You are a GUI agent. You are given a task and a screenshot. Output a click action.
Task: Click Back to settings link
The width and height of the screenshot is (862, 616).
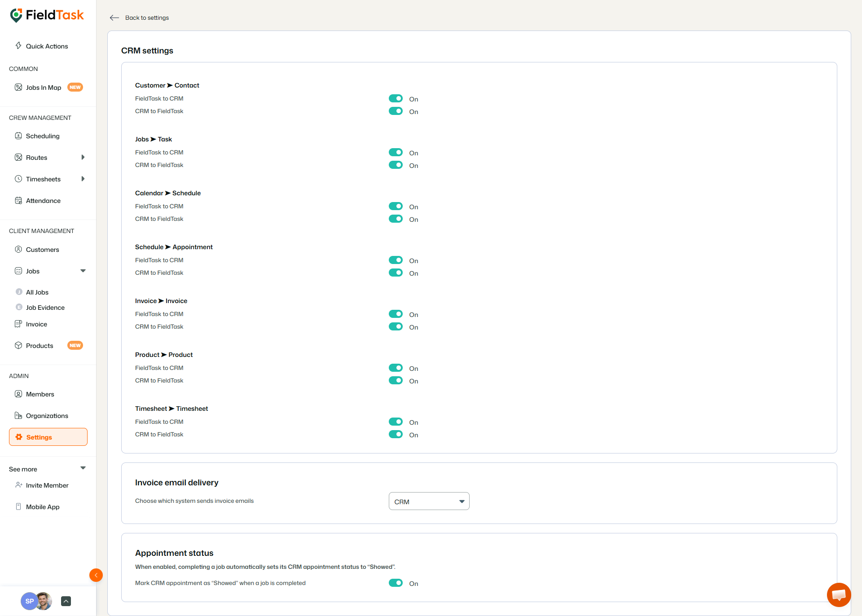[x=147, y=18]
